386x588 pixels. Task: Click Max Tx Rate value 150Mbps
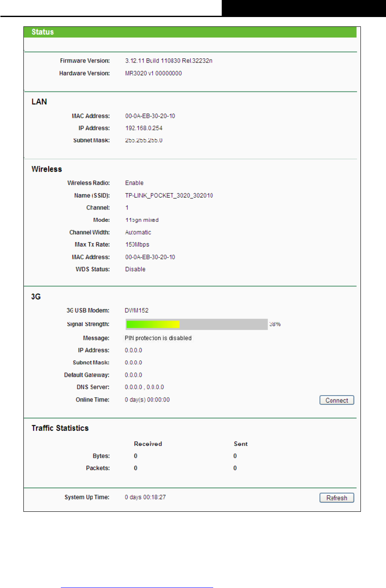point(137,245)
